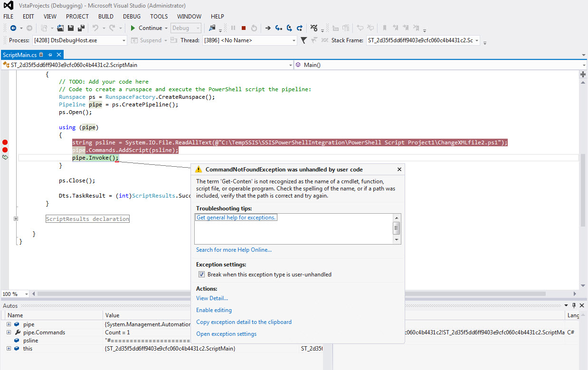Expand the pipe variable in Autos
Image resolution: width=588 pixels, height=370 pixels.
click(x=9, y=324)
